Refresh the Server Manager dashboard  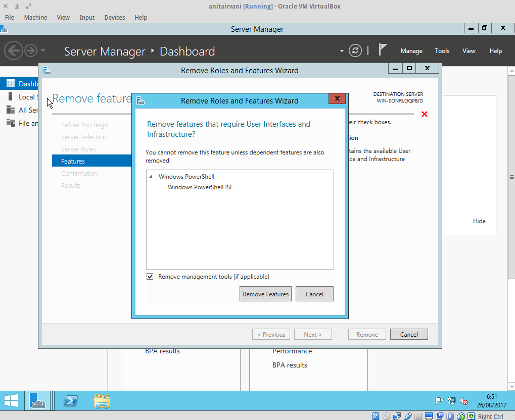pyautogui.click(x=355, y=50)
